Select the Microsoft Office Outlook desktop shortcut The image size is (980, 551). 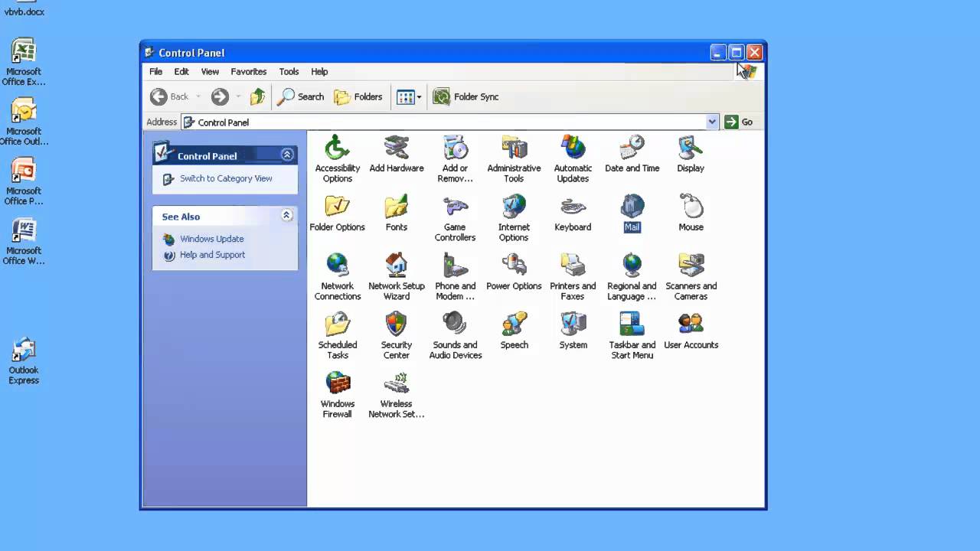point(24,122)
